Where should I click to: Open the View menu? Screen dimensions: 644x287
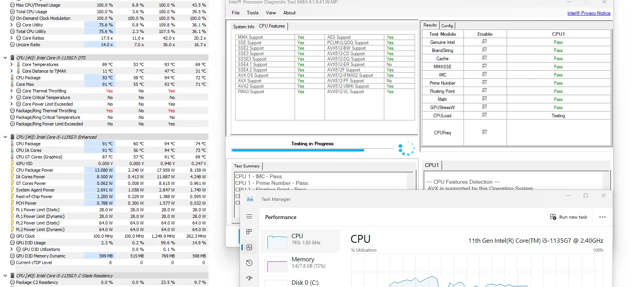[271, 13]
